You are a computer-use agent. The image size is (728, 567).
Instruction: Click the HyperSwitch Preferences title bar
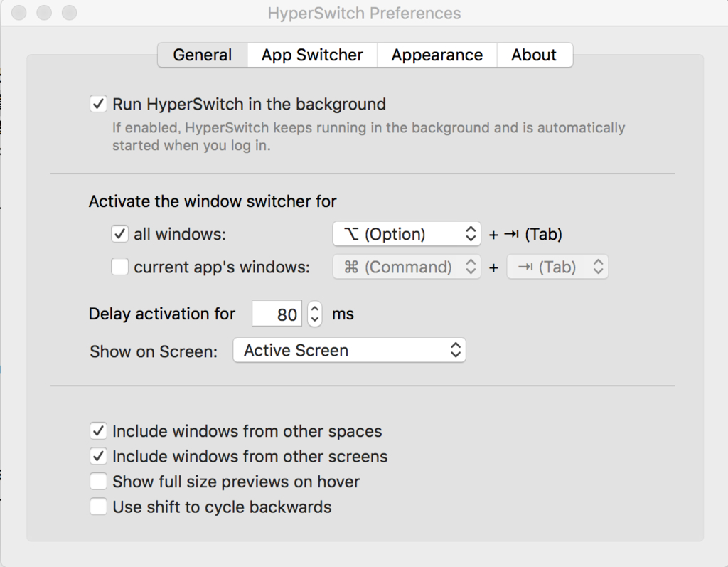364,13
